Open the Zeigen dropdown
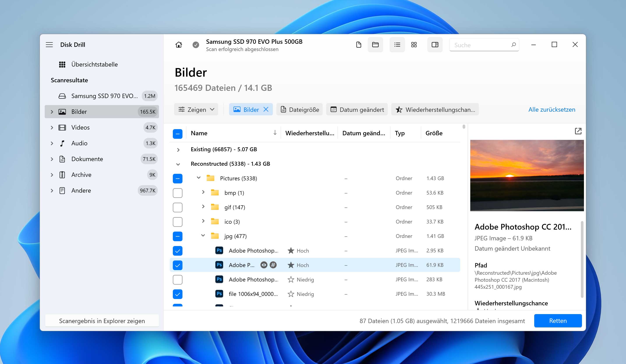The image size is (626, 364). click(196, 109)
